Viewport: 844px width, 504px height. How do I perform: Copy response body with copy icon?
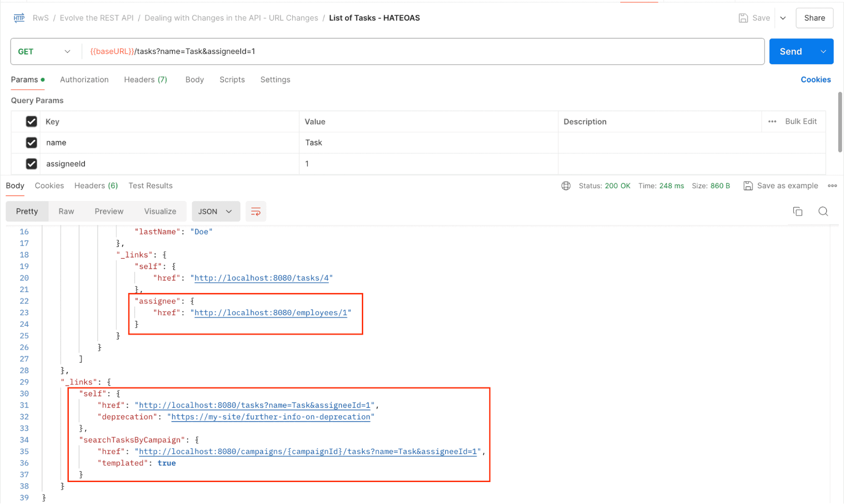797,211
